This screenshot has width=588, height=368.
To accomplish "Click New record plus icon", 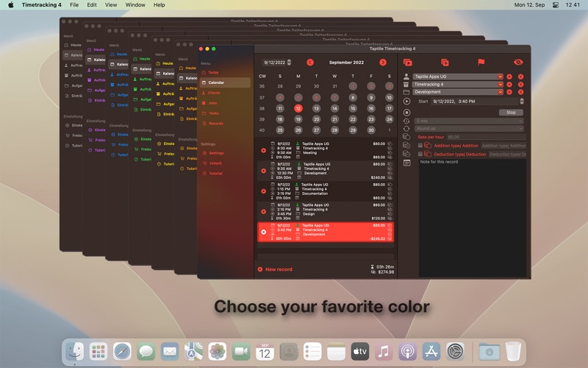I will pyautogui.click(x=260, y=269).
